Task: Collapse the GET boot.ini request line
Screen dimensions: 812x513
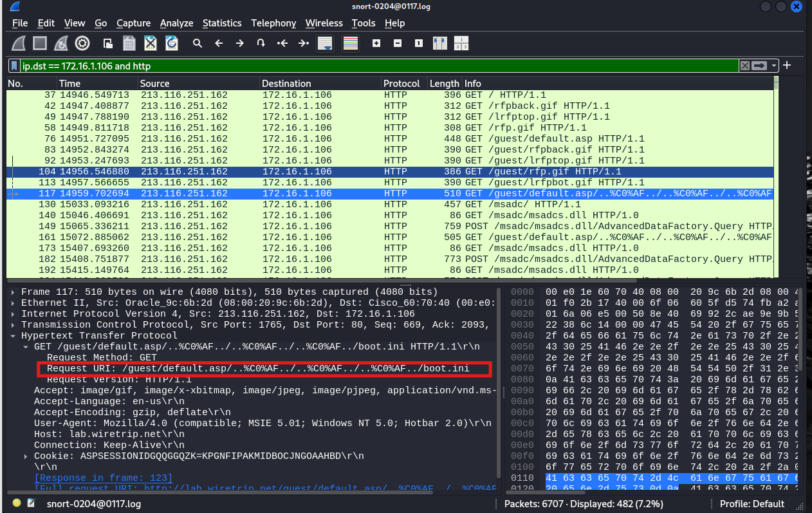Action: 26,346
